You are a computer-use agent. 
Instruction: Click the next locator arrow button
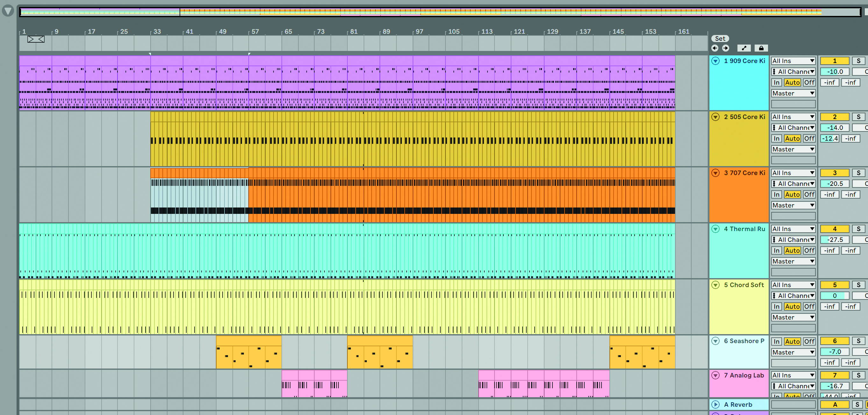pos(725,48)
